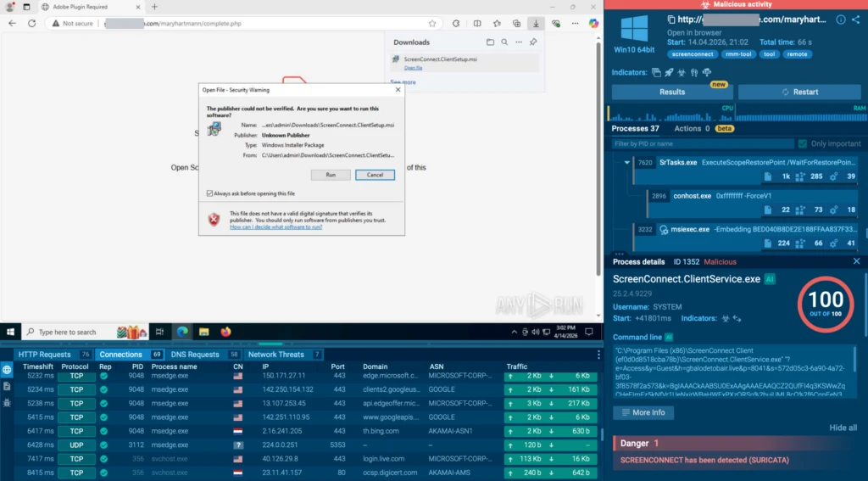
Task: Open File Explorer from the taskbar
Action: tap(203, 332)
